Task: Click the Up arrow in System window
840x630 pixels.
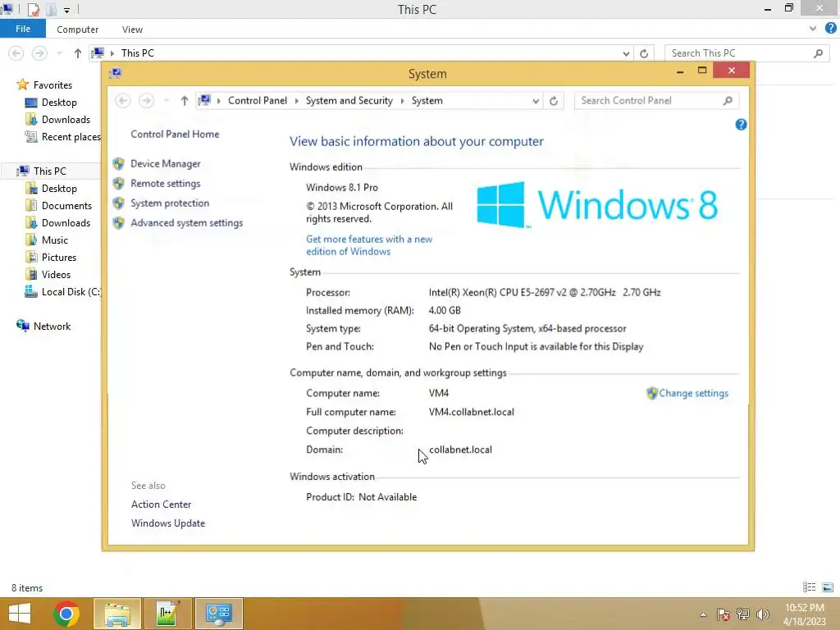Action: pos(185,101)
